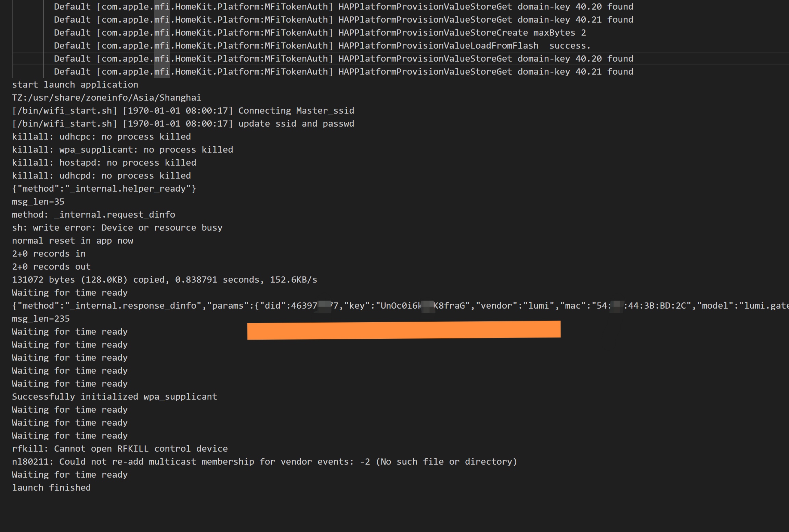This screenshot has width=789, height=532.
Task: Place cursor on 'TZ:/usr/share/zoneinfo/Asia/Shanghai' line
Action: pyautogui.click(x=106, y=98)
